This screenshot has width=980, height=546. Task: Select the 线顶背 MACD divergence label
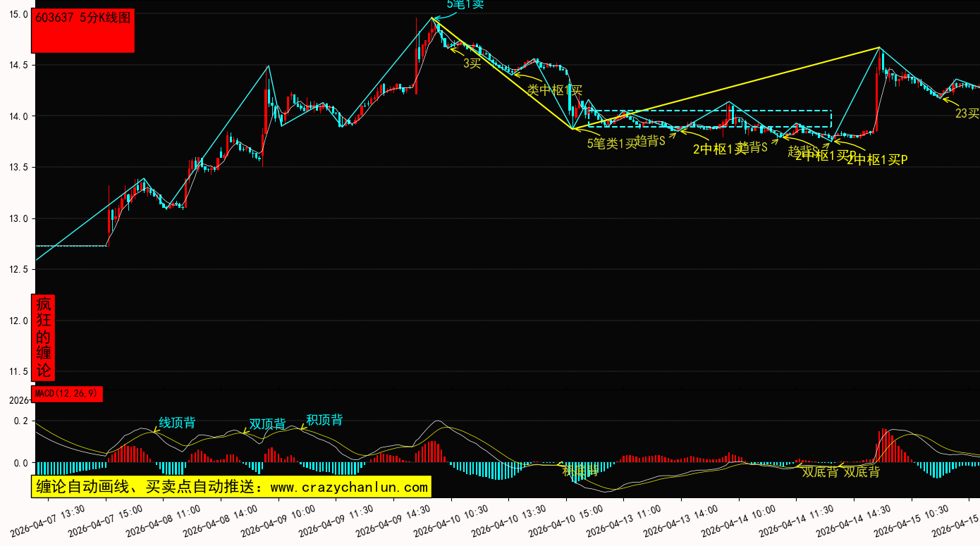click(x=177, y=423)
